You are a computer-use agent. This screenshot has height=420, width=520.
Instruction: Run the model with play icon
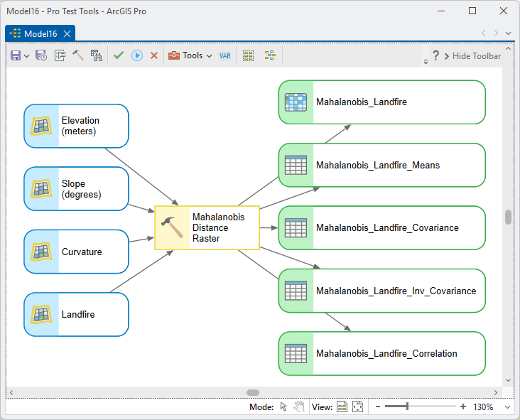click(x=137, y=55)
